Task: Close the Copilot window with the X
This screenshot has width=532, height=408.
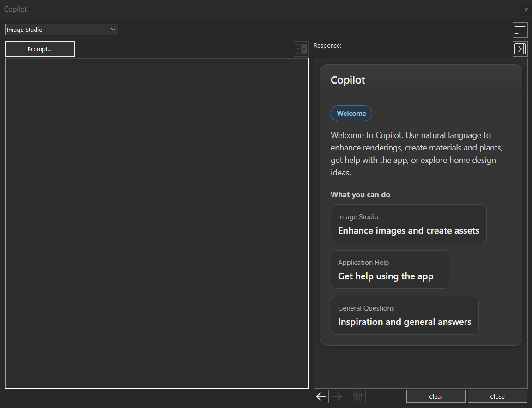Action: [526, 10]
